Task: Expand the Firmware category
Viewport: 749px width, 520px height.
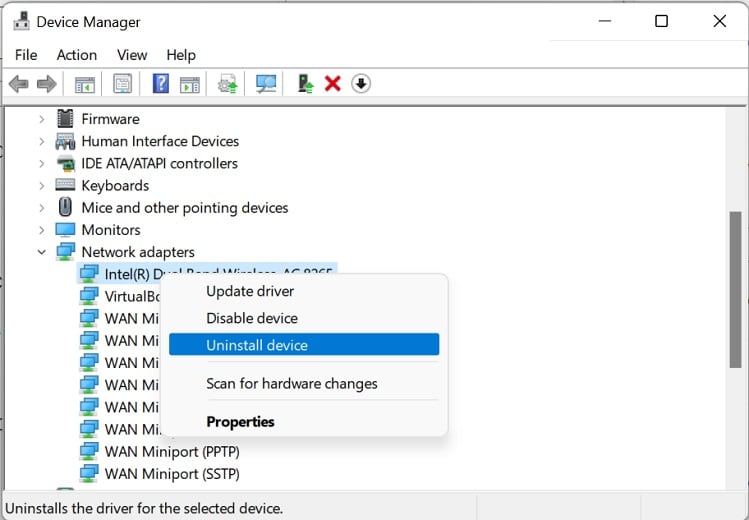Action: 42,119
